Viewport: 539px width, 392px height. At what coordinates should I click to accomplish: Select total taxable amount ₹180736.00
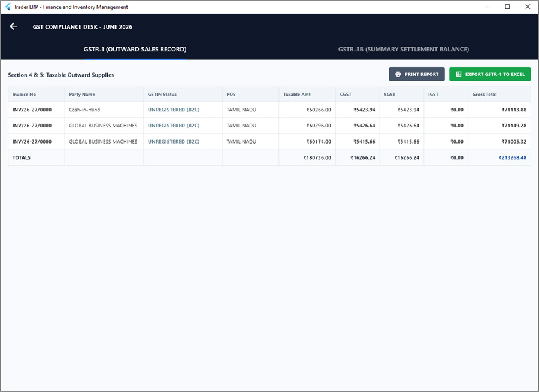pyautogui.click(x=317, y=157)
